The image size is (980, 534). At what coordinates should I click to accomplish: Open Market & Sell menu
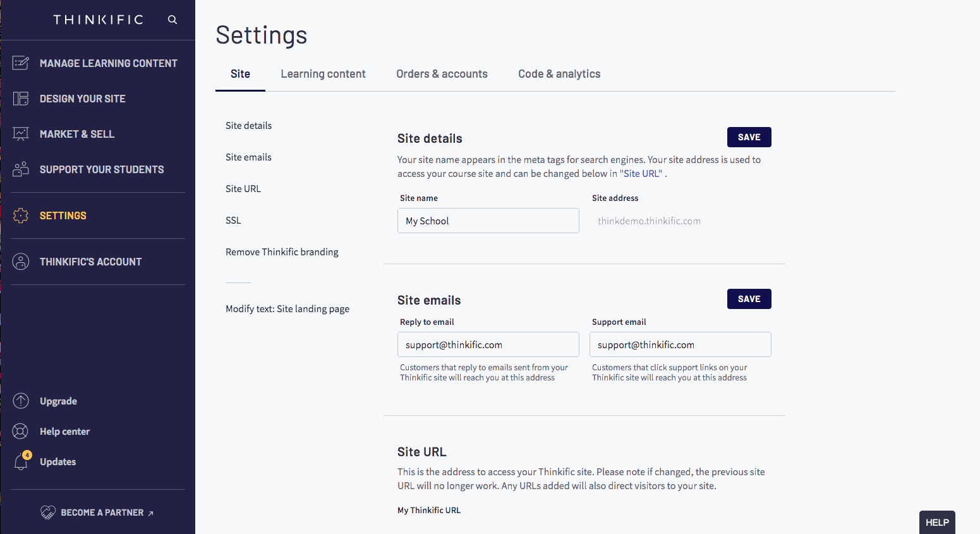(77, 134)
